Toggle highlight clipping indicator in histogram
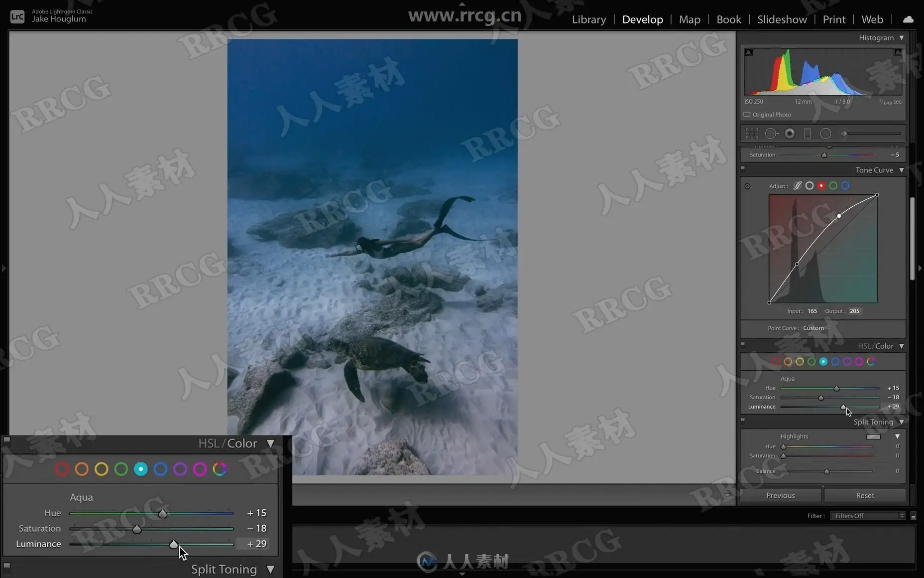924x578 pixels. point(898,52)
